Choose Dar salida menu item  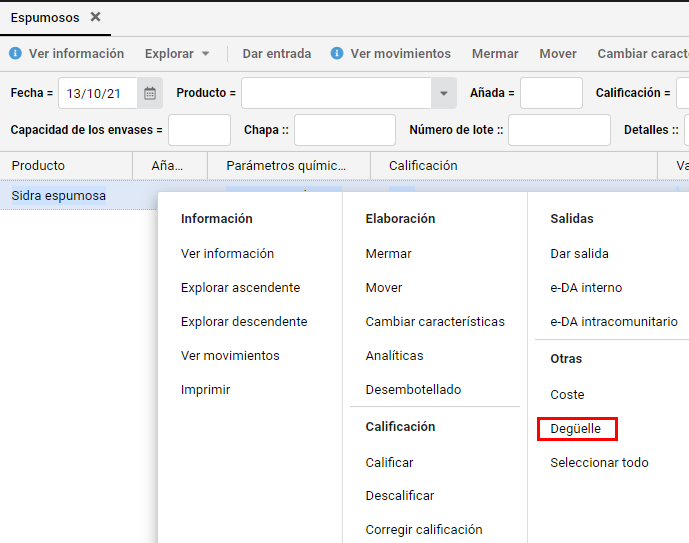(x=579, y=253)
